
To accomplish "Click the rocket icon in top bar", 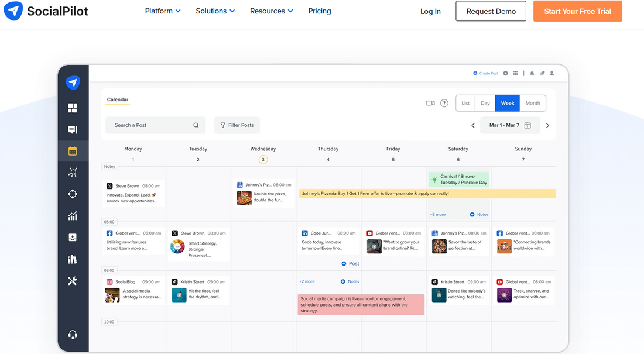I will click(x=542, y=73).
